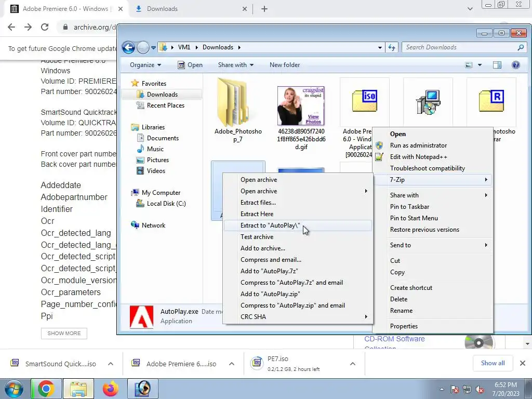The image size is (532, 399).
Task: Choose Rename in context menu
Action: click(x=433, y=311)
